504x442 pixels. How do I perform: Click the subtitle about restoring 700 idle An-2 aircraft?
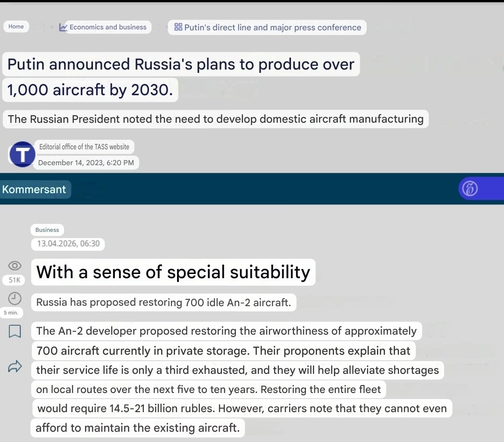coord(163,302)
